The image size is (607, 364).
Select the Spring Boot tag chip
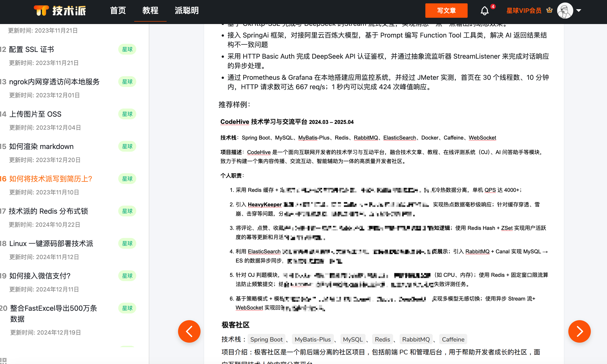tap(266, 339)
